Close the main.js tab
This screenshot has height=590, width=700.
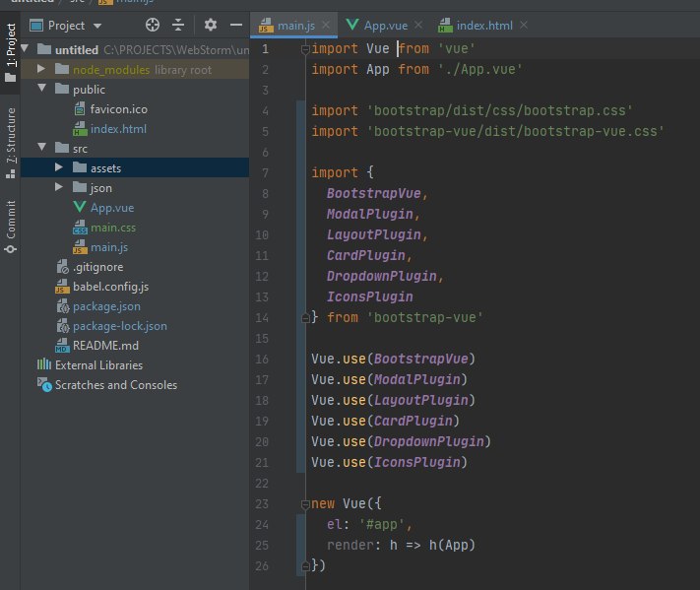326,26
